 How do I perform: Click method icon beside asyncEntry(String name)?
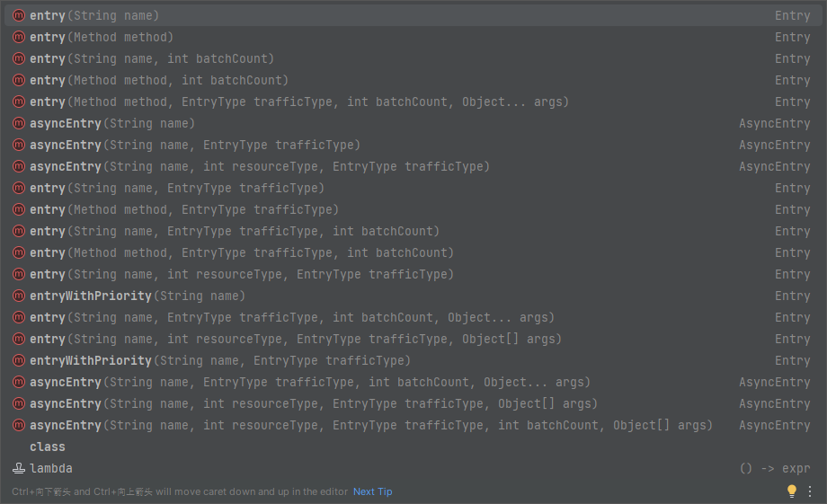click(19, 123)
